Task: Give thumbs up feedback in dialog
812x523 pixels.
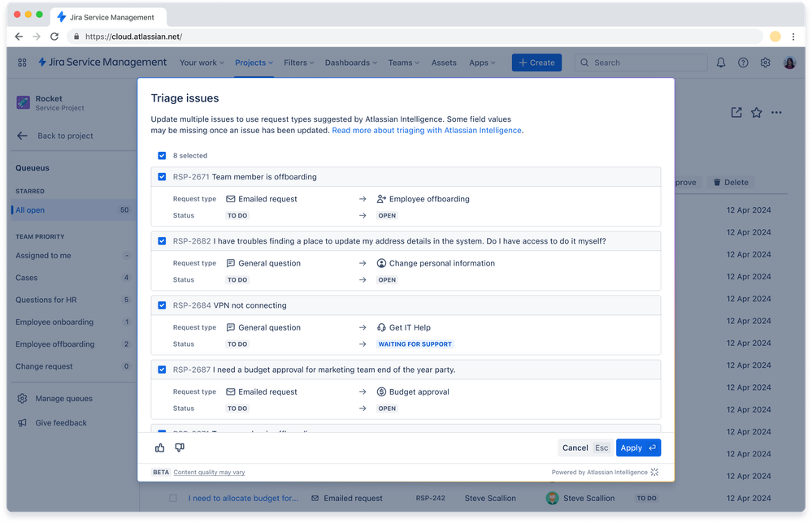Action: pyautogui.click(x=159, y=447)
